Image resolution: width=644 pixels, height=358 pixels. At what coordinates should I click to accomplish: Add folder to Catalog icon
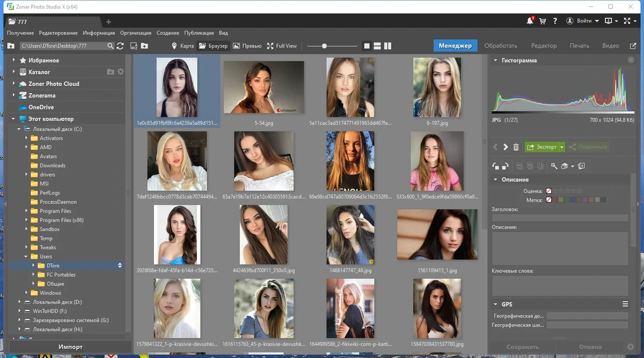111,72
